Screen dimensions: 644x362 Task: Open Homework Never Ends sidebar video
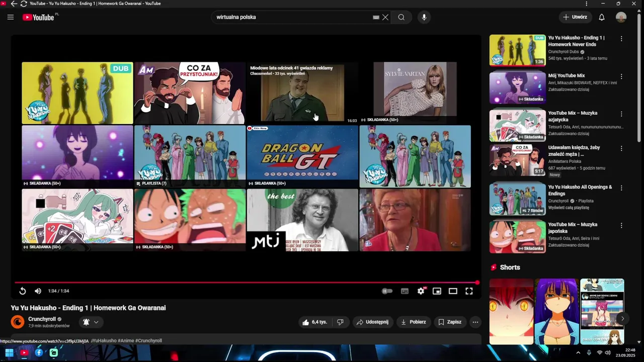(x=576, y=41)
